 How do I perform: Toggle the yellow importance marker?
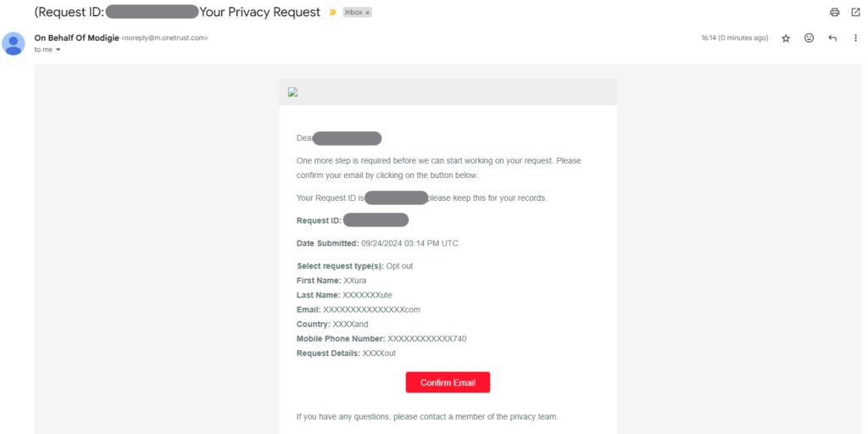(x=332, y=13)
